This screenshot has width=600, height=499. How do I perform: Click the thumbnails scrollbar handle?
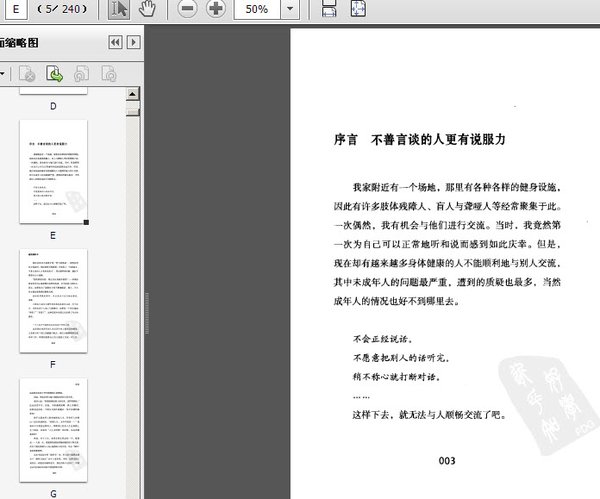(133, 112)
